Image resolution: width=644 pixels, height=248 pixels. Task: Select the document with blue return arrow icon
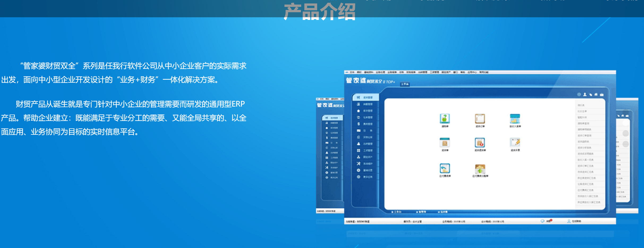coord(445,168)
